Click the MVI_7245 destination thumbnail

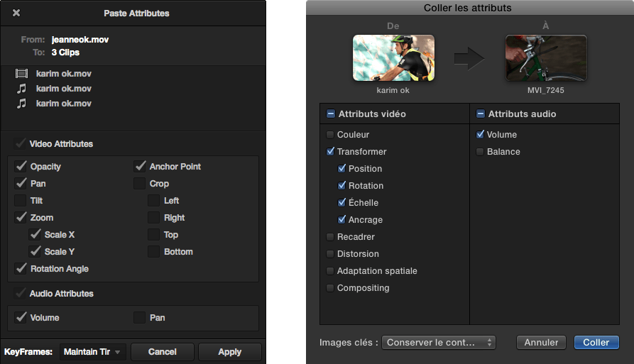click(x=546, y=57)
